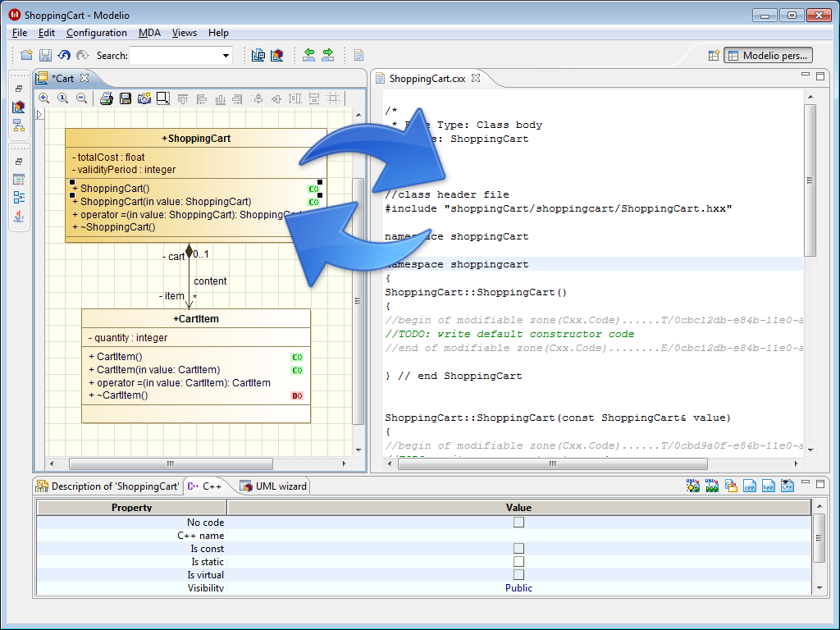Select the ~CartItem() destructor operation
Screen dimensions: 840x630
[x=118, y=395]
